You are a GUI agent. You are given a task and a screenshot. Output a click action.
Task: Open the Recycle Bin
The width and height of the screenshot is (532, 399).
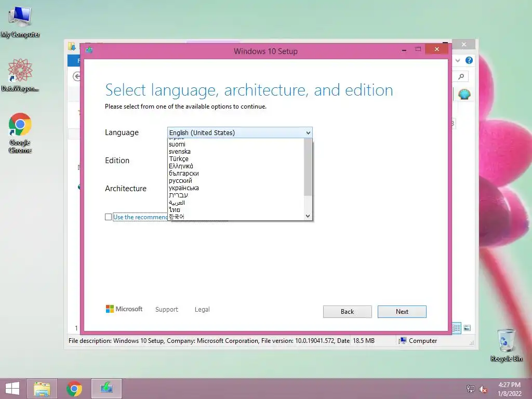click(x=506, y=345)
